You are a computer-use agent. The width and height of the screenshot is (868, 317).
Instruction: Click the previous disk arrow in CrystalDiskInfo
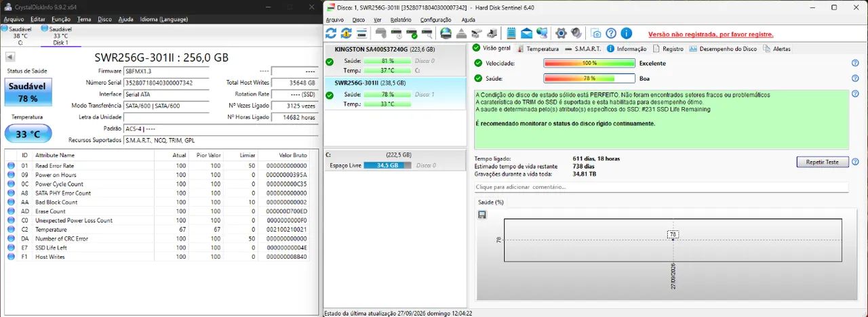pos(10,58)
